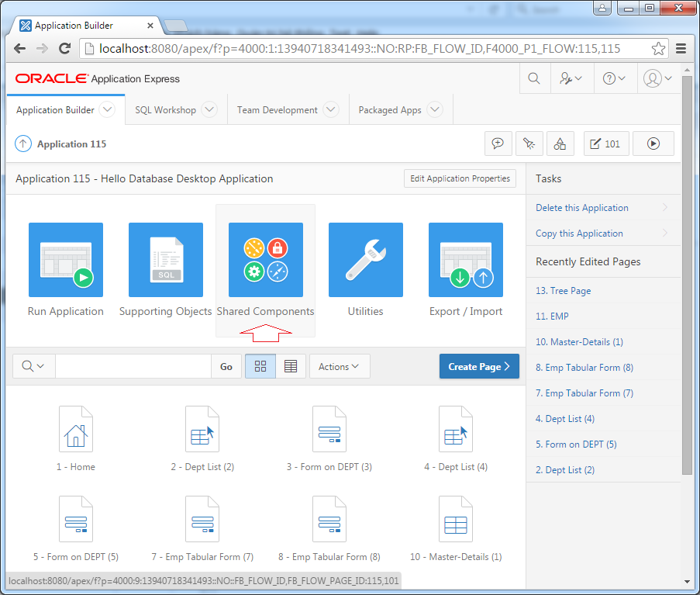Click the Shared Components shapes toolbar icon
700x595 pixels.
[560, 144]
